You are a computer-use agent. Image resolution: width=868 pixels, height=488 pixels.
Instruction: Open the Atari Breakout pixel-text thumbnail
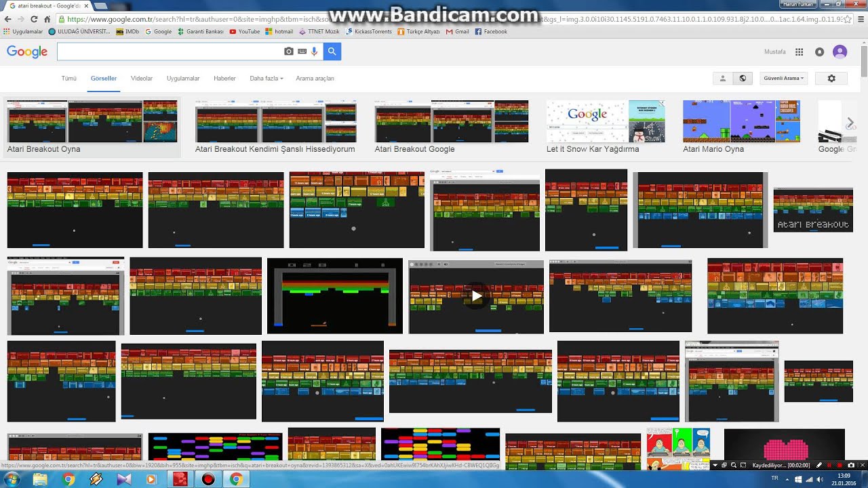pos(813,210)
